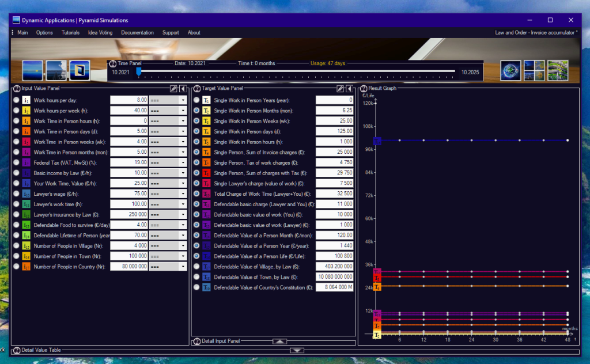Select the radio button for Federal Tax
590x364 pixels.
pyautogui.click(x=16, y=162)
